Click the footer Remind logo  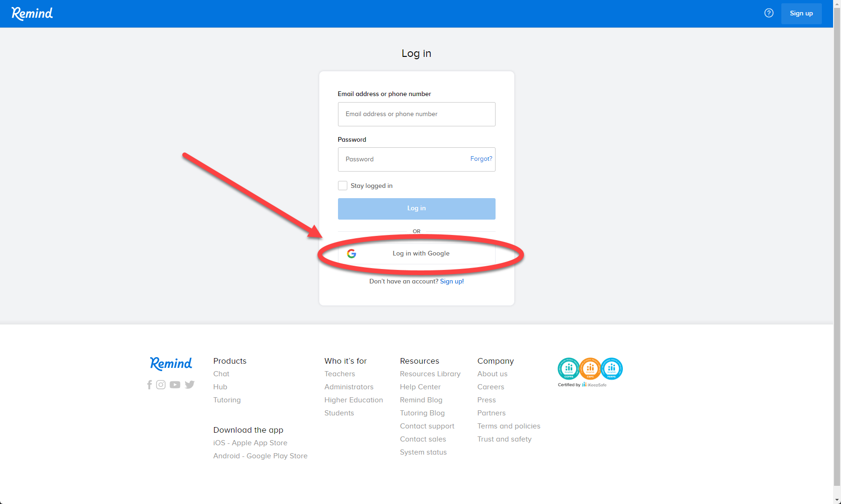pyautogui.click(x=171, y=364)
